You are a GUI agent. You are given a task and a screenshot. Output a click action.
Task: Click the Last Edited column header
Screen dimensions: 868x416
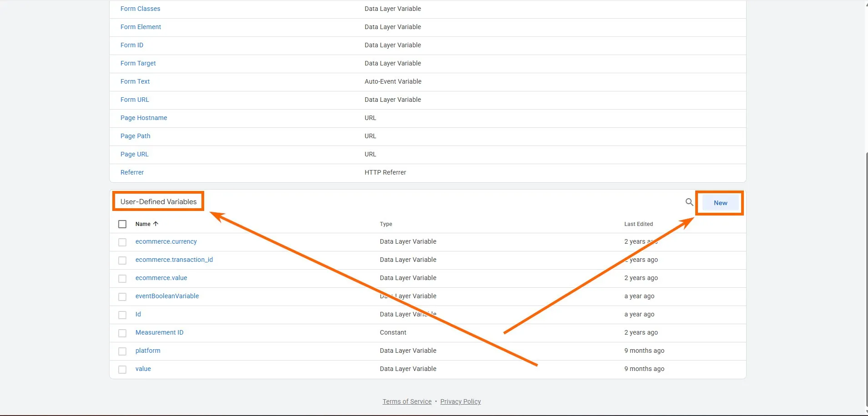click(638, 224)
